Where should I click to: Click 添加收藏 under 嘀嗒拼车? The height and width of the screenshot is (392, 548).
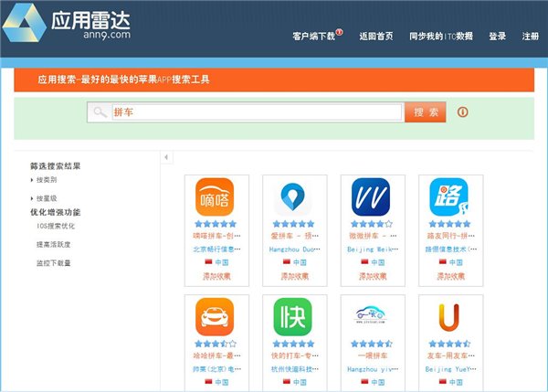216,276
